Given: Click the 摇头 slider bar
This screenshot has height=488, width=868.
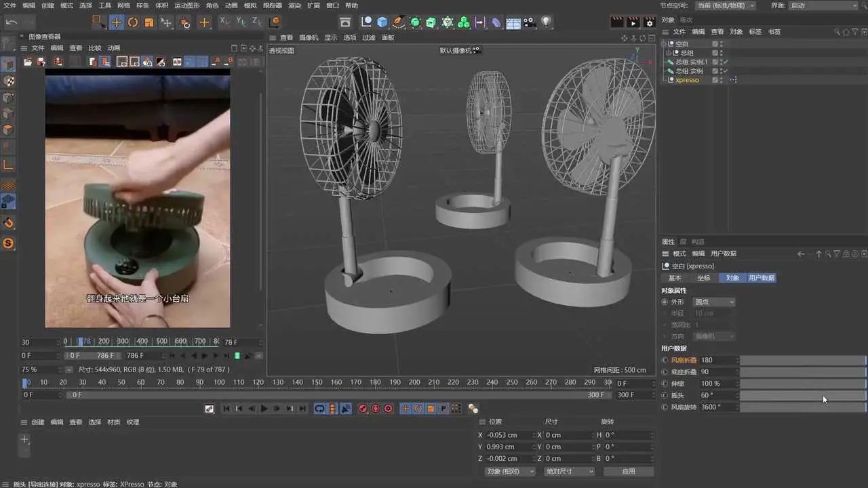Looking at the screenshot, I should [x=803, y=395].
